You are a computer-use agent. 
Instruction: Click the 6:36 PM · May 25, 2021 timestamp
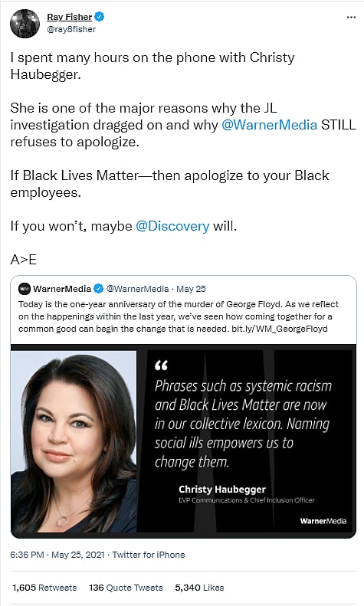coord(57,555)
